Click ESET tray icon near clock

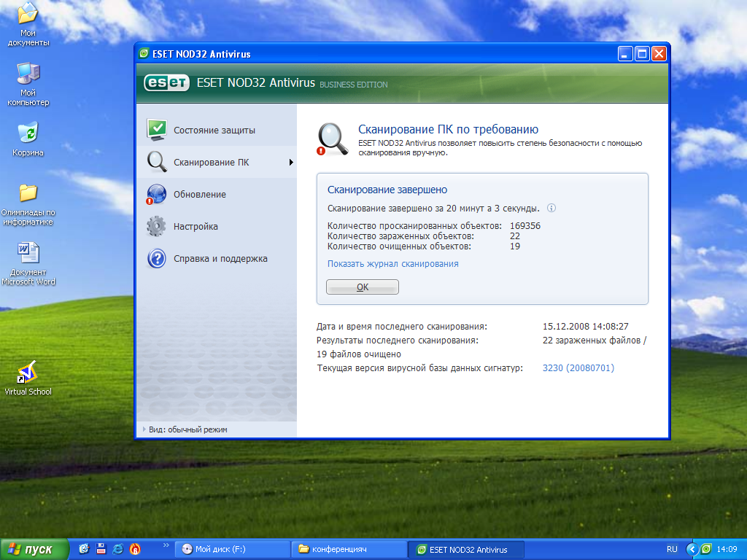point(706,550)
